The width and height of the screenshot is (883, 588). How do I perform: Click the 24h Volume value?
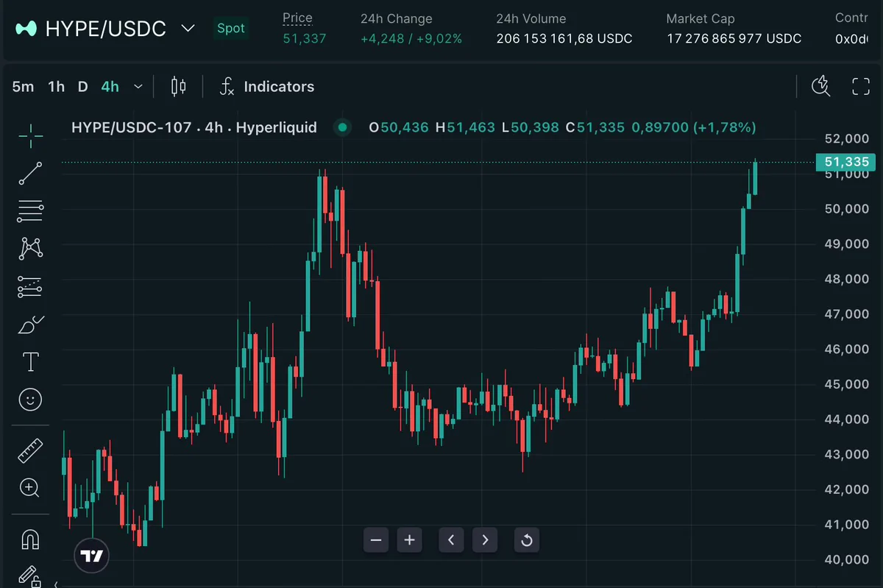564,38
